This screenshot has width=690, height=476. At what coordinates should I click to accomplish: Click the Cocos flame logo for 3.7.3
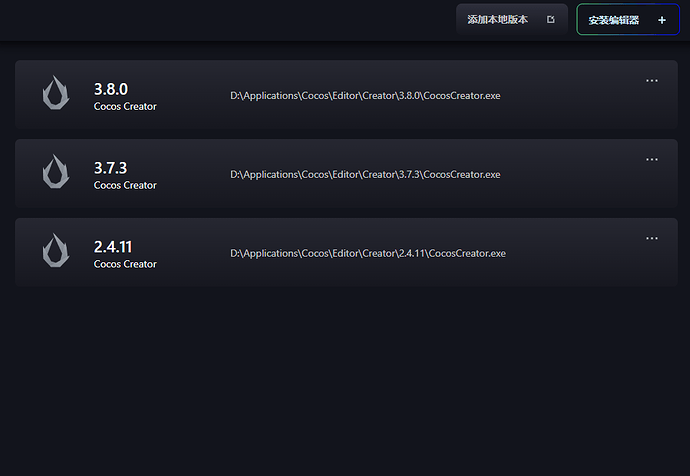pyautogui.click(x=56, y=171)
